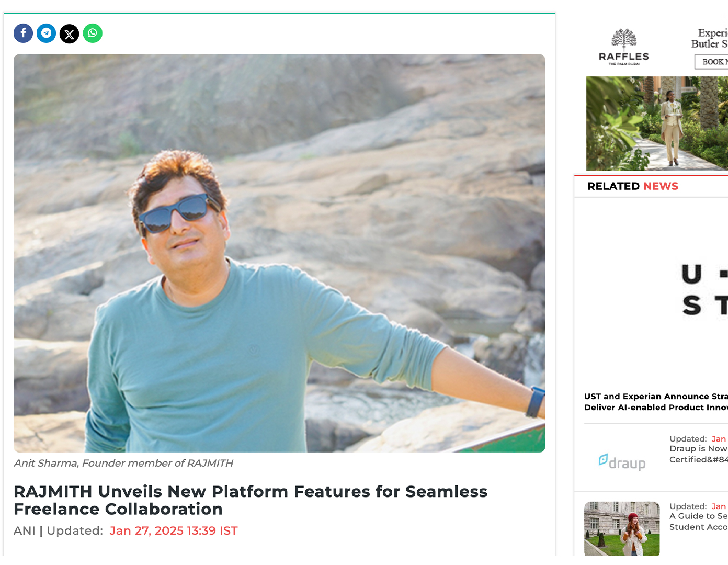The height and width of the screenshot is (565, 728).
Task: Share article on X icon
Action: pos(69,33)
